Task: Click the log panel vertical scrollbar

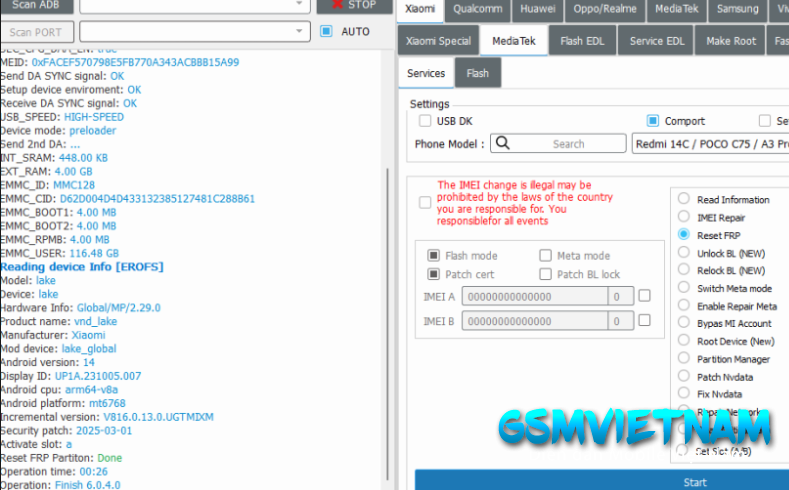Action: pyautogui.click(x=387, y=300)
